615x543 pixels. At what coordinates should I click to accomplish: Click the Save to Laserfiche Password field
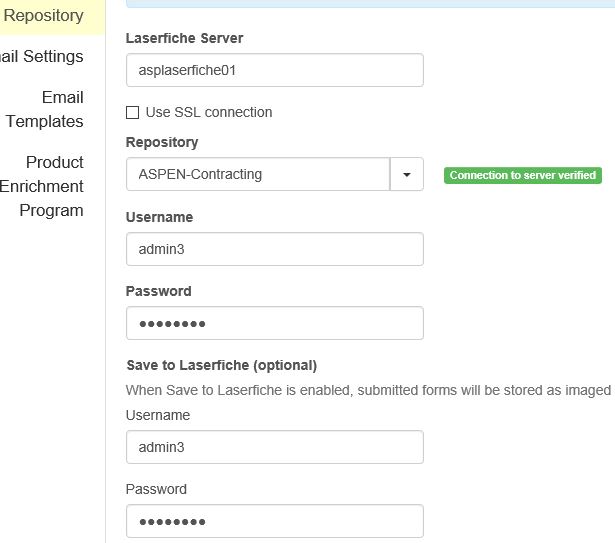tap(274, 521)
